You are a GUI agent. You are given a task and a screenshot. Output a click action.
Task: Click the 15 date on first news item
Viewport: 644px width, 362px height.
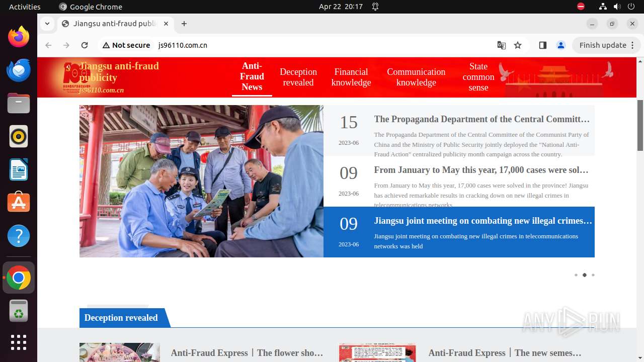click(x=349, y=122)
